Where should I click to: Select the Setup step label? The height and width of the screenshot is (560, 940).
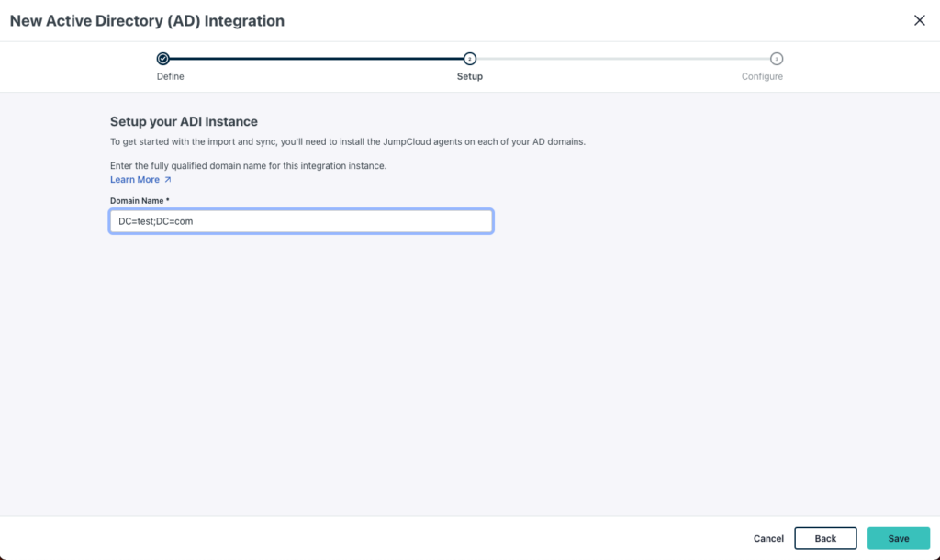click(x=470, y=77)
